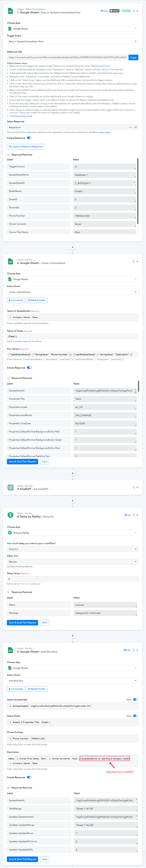The height and width of the screenshot is (868, 146).
Task: Click plus icon between Delay and Add New Row steps
Action: (73, 636)
